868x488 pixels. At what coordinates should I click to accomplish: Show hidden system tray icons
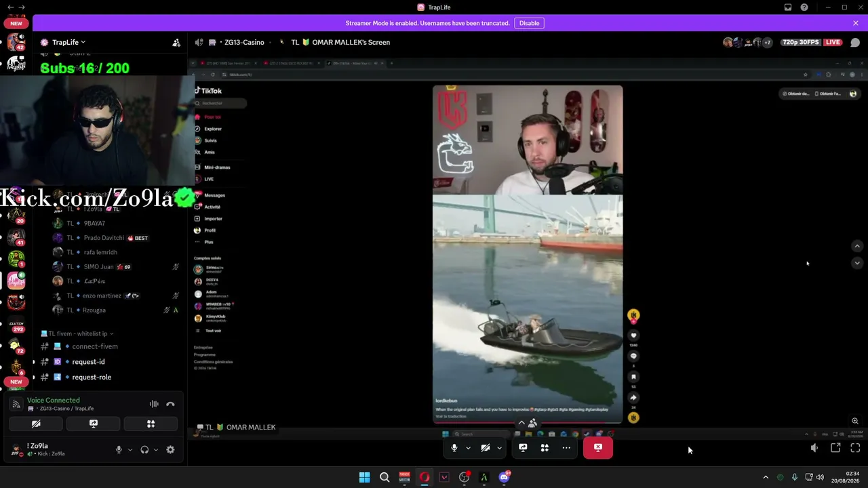click(766, 477)
